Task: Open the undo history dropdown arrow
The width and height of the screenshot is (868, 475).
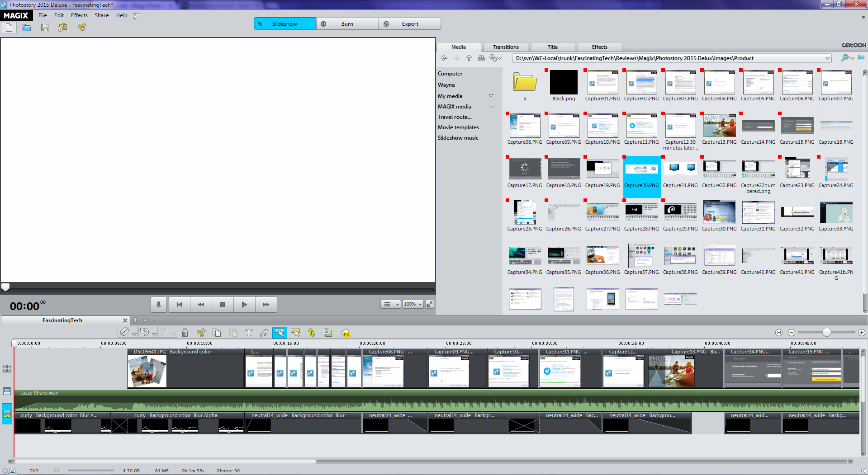Action: click(154, 334)
